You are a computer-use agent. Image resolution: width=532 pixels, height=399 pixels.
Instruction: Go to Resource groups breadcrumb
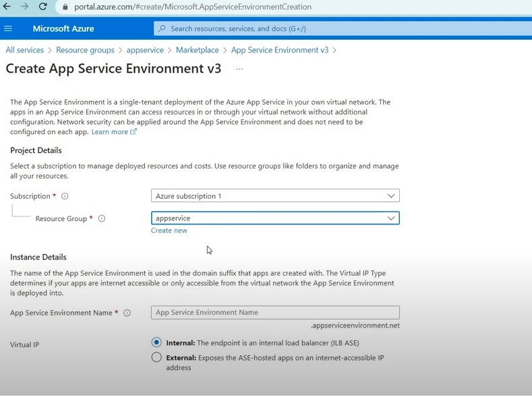point(85,50)
